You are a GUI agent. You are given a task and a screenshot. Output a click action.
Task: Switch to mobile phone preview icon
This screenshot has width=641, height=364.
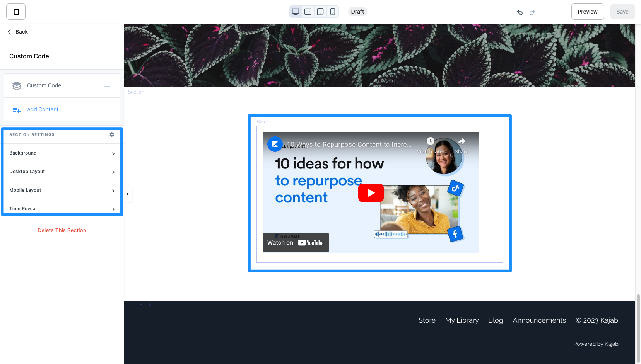click(333, 12)
